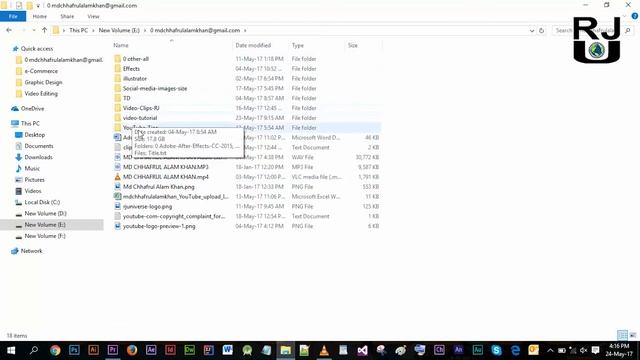Click the Properties icon in title bar
This screenshot has height=360, width=640.
point(19,6)
